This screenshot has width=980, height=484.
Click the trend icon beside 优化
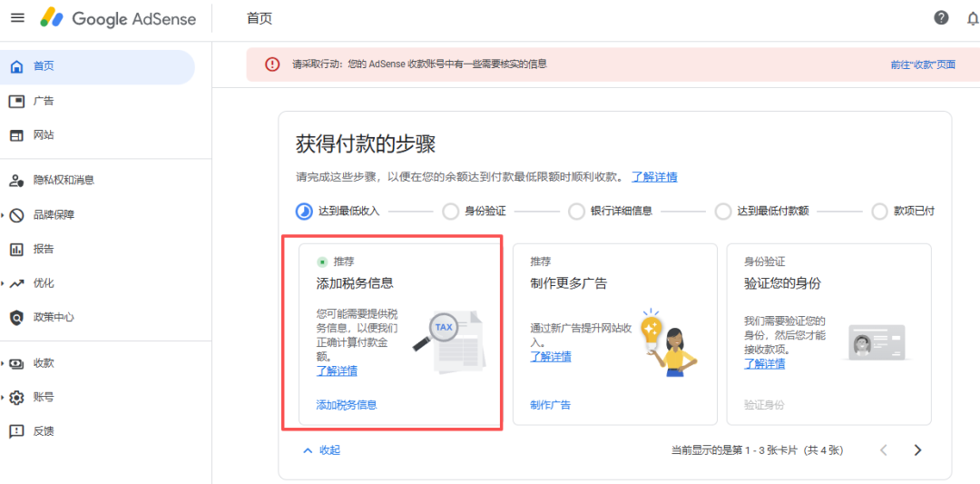click(17, 283)
